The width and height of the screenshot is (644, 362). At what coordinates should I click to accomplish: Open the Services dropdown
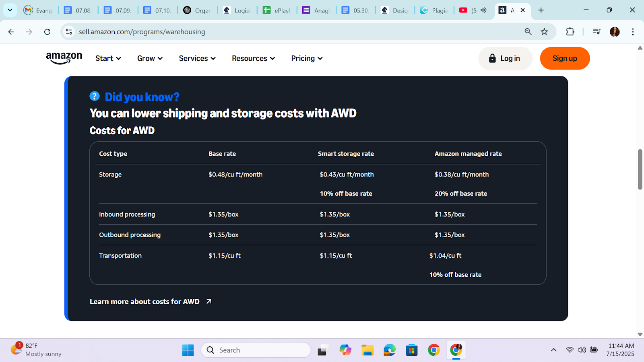click(x=197, y=58)
